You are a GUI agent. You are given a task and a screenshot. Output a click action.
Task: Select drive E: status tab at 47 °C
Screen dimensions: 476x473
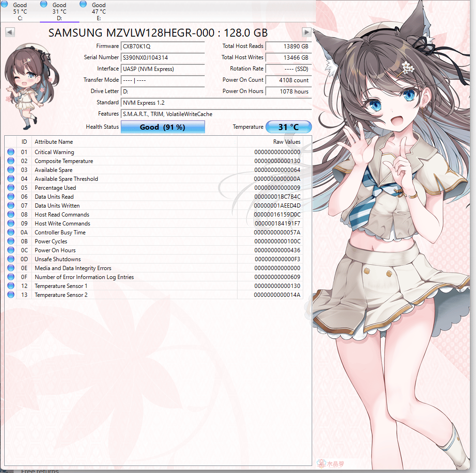tap(99, 11)
